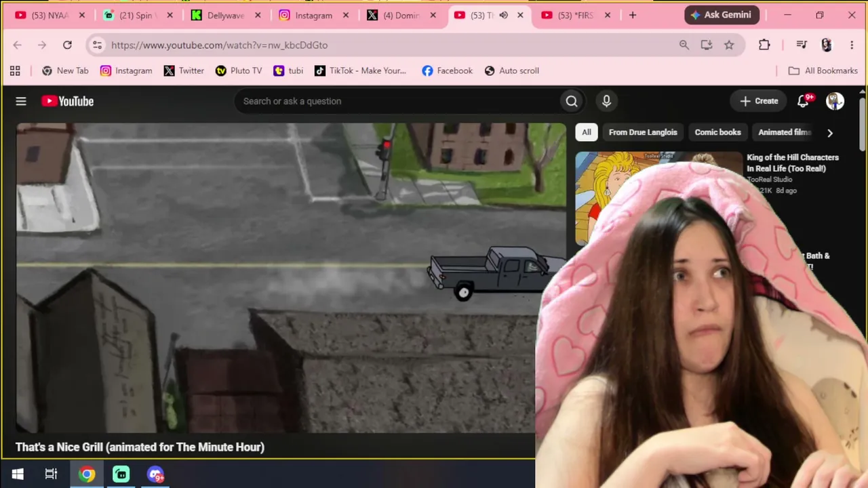The image size is (868, 488).
Task: Click the Chrome taskbar icon
Action: pos(87,474)
